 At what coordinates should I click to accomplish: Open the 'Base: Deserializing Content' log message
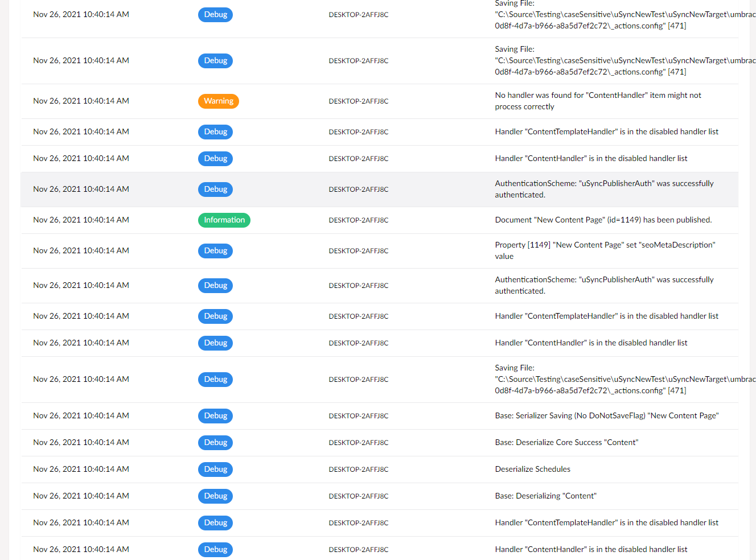pyautogui.click(x=545, y=496)
